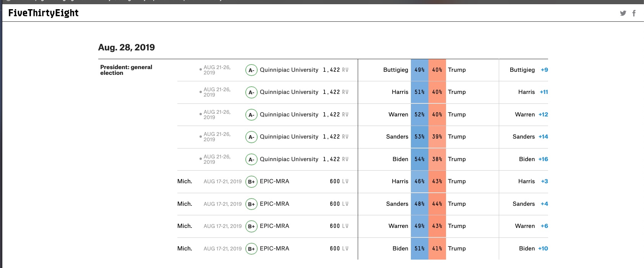The height and width of the screenshot is (268, 644).
Task: Click A- grade badge in Quinnipiac Sanders row
Action: coord(251,137)
